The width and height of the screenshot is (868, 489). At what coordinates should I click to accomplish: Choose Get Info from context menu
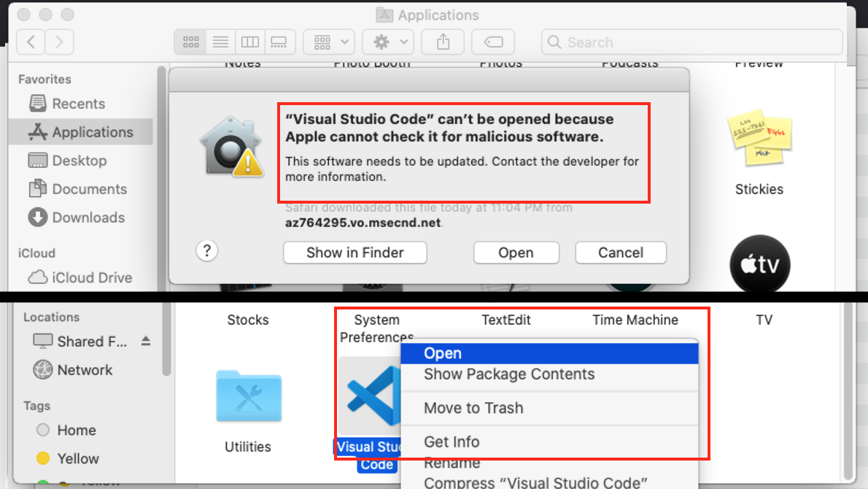(x=549, y=442)
